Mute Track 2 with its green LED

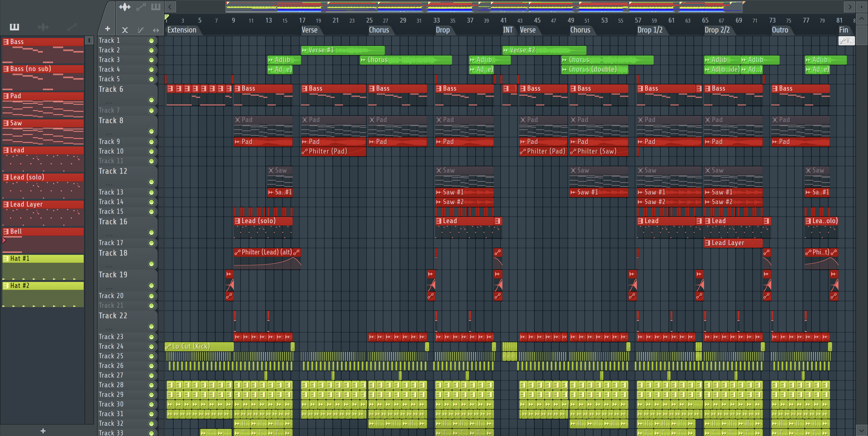pyautogui.click(x=151, y=51)
